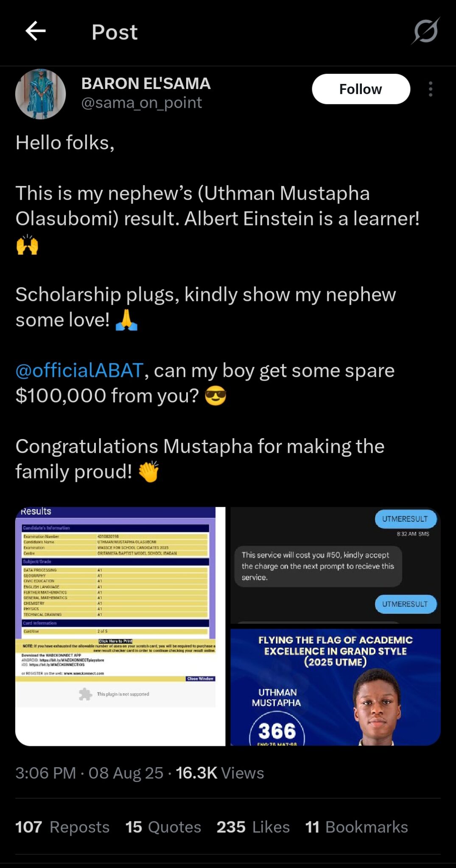
Task: Tap the 'Hello folks,' opening line
Action: point(65,143)
